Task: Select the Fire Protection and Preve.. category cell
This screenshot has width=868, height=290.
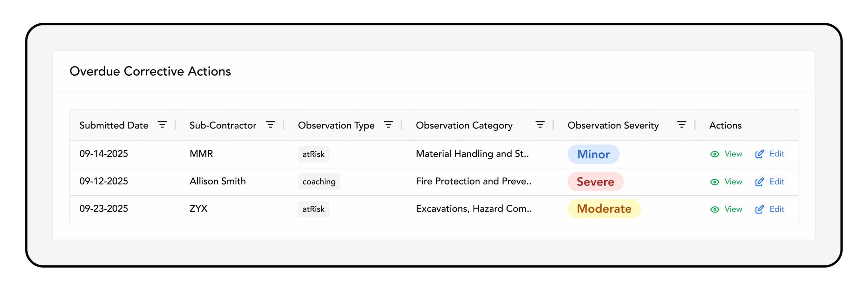Action: [473, 181]
